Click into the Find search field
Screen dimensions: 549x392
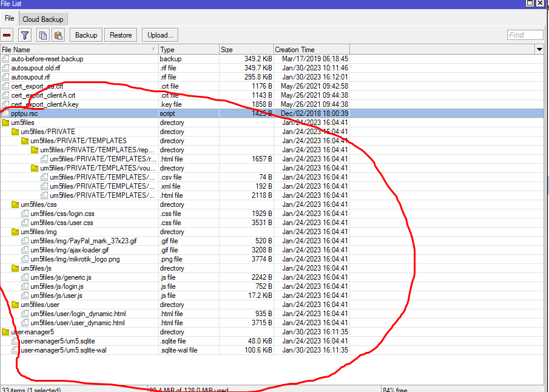(x=525, y=35)
